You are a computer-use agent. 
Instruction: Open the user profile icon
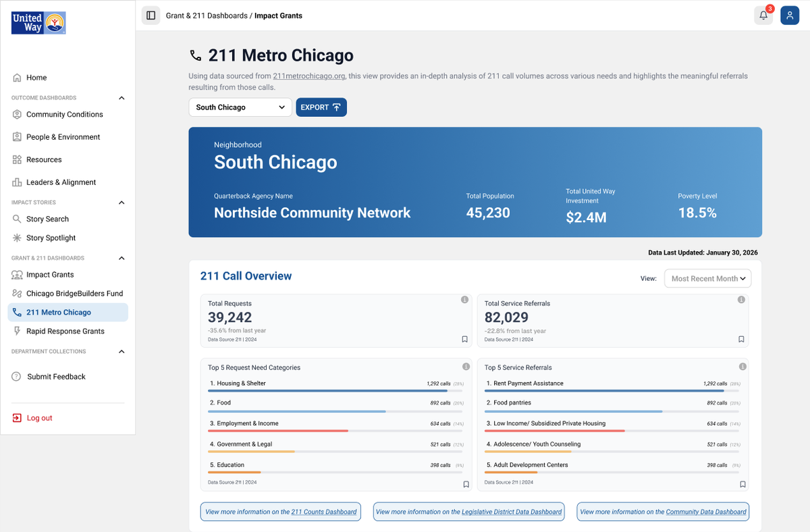(790, 16)
